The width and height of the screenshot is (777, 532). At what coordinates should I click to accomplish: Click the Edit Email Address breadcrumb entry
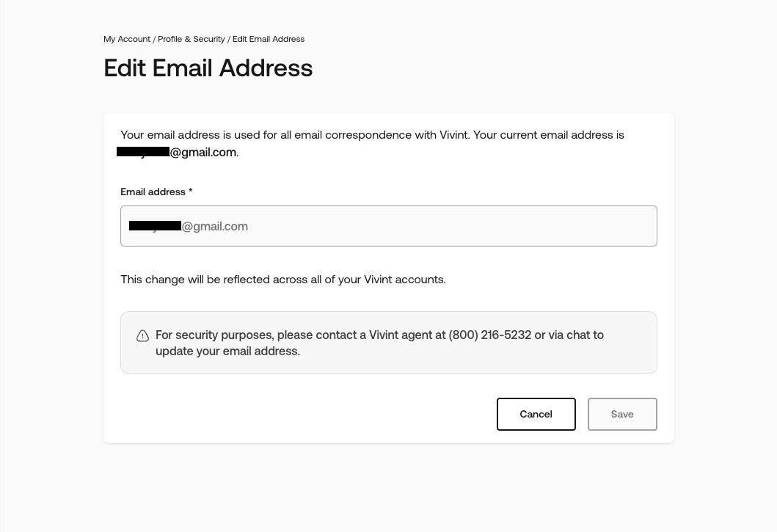click(x=268, y=39)
